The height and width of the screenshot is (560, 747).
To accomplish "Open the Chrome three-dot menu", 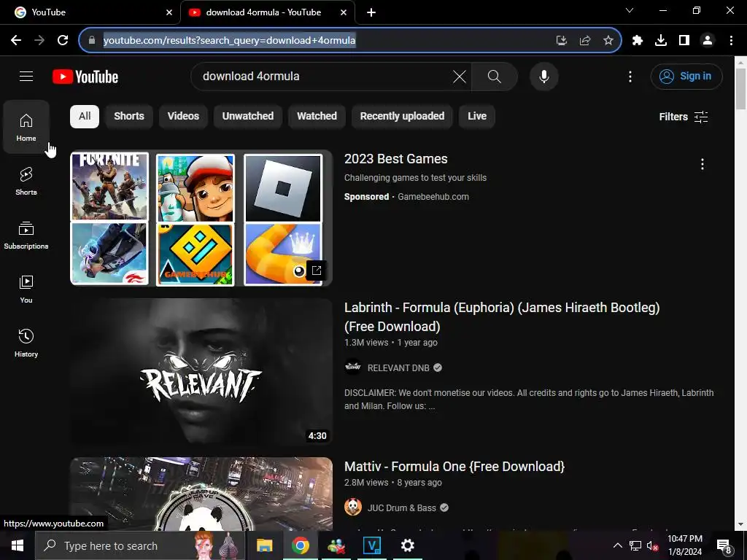I will coord(731,41).
